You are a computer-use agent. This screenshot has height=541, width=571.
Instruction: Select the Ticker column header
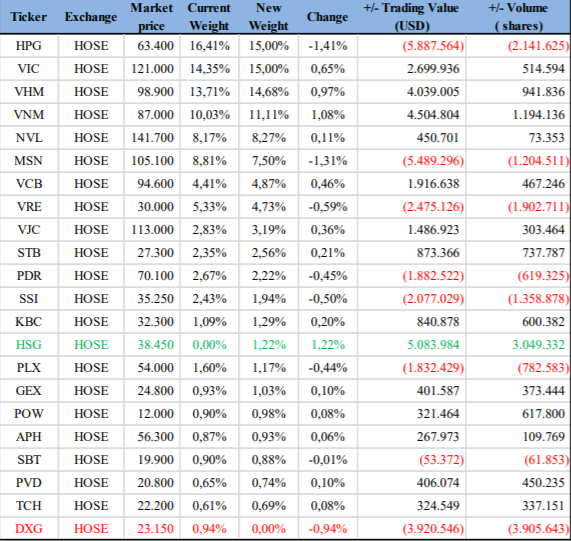click(x=29, y=17)
